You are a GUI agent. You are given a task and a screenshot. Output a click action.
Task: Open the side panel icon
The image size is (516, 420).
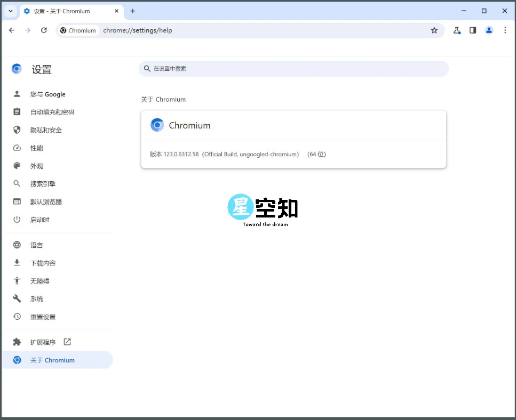tap(473, 30)
